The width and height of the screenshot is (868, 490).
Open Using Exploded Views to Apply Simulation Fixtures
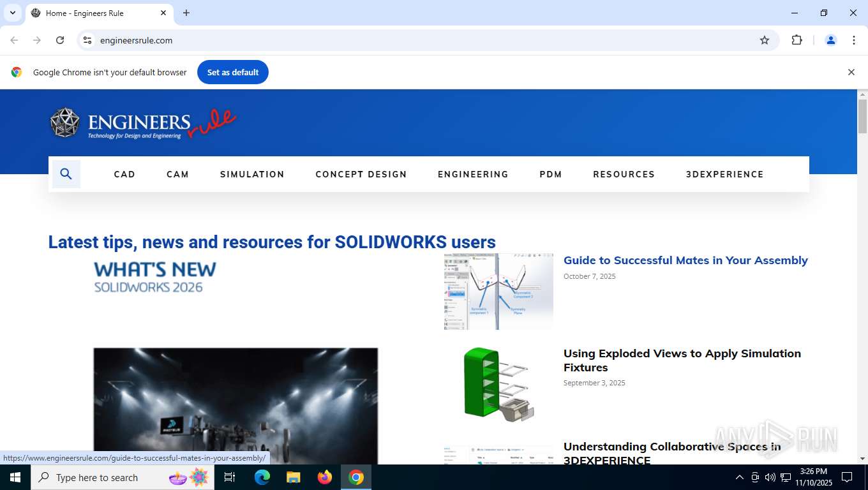click(682, 360)
